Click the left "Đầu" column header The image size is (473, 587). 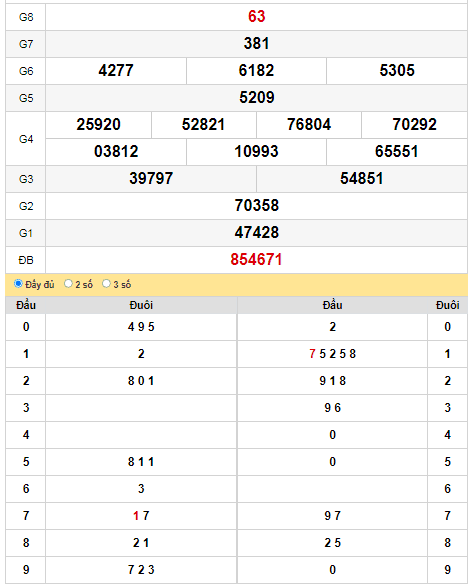tap(26, 305)
